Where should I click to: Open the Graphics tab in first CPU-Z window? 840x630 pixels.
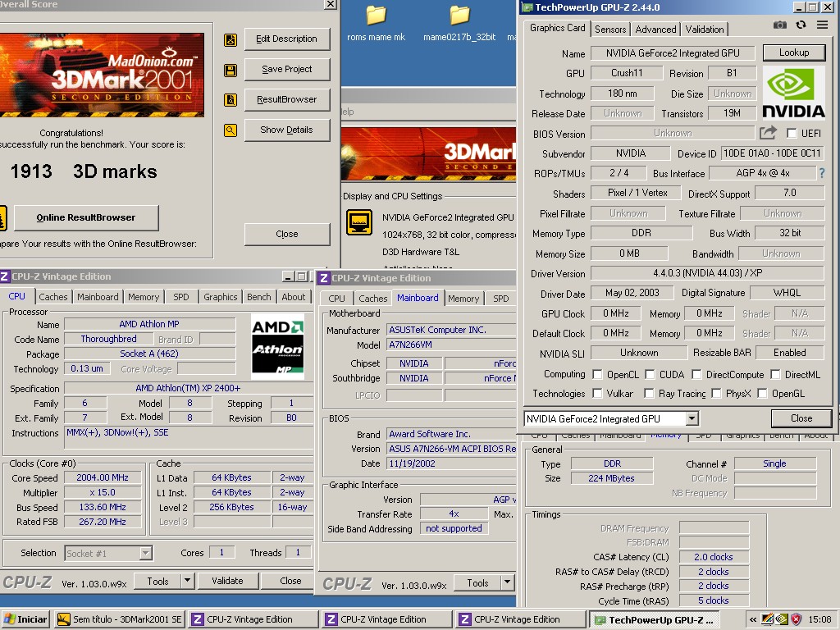[x=220, y=297]
